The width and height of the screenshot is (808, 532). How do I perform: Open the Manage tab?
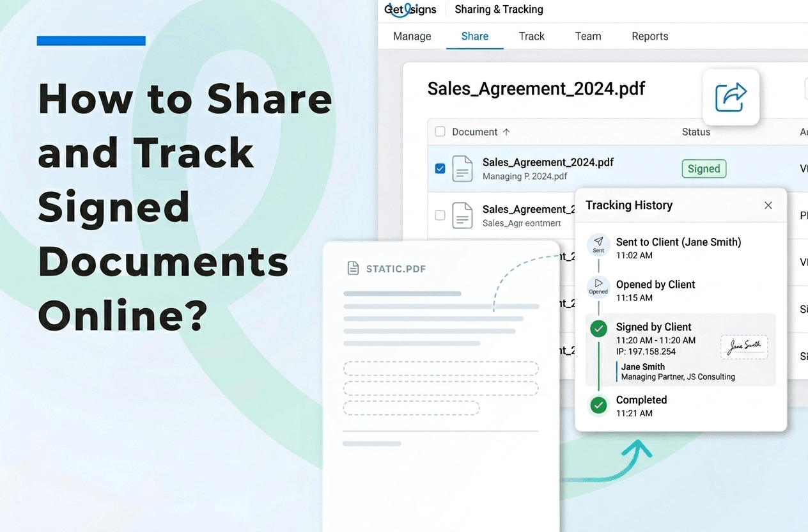click(x=412, y=36)
